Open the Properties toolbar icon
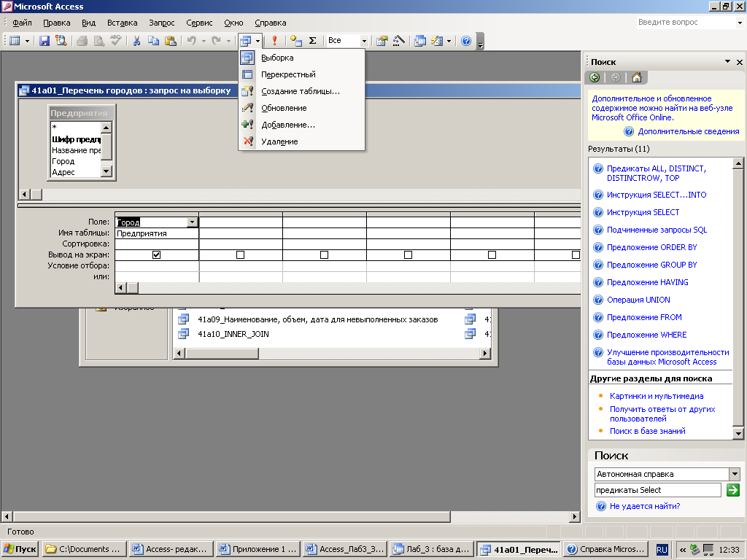This screenshot has height=560, width=747. tap(382, 41)
